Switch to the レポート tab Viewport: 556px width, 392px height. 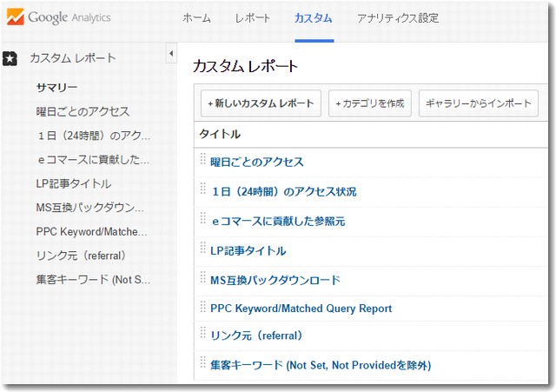coord(253,18)
